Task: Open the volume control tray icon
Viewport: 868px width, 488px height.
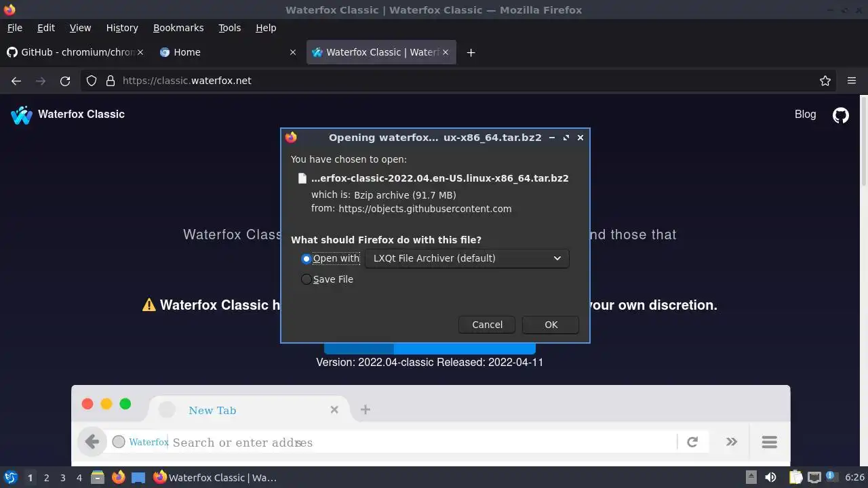Action: [770, 478]
